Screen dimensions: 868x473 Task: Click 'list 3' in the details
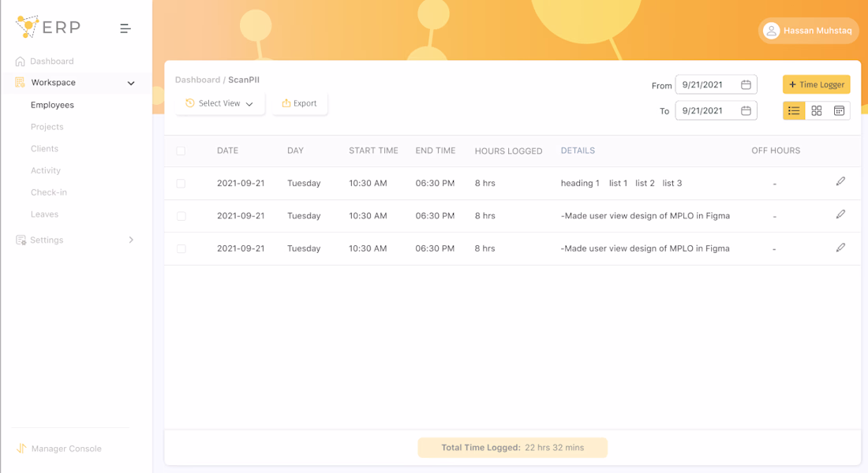[x=672, y=183]
